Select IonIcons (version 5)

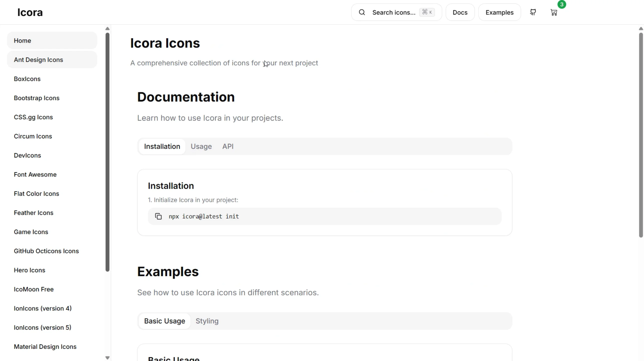(42, 327)
